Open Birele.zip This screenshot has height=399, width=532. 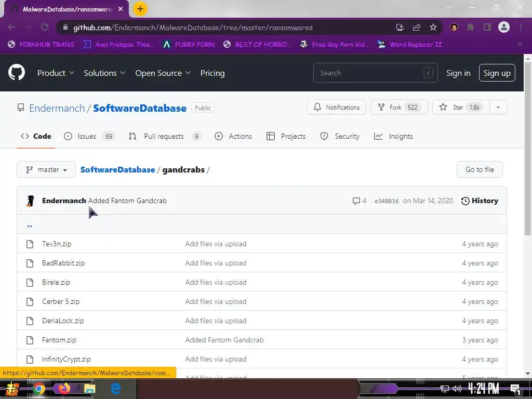tap(56, 282)
